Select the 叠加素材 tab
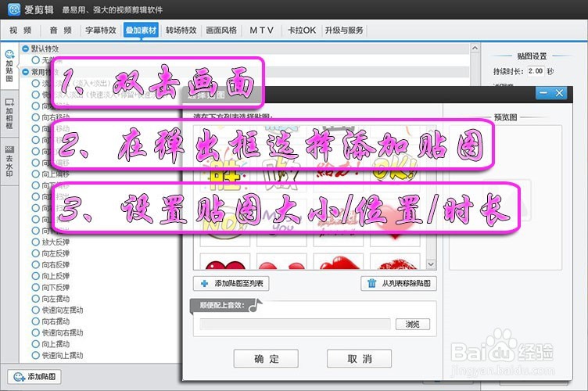588x391 pixels. pos(141,30)
